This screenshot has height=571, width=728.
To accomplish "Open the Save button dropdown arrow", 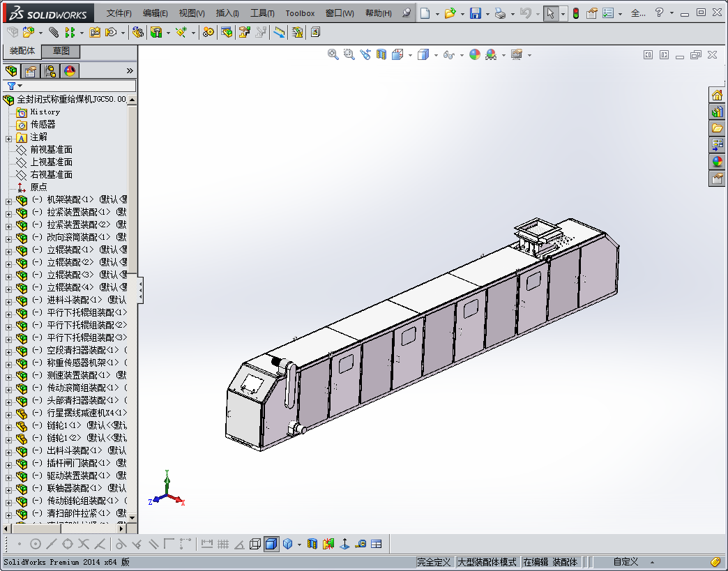I will click(487, 13).
